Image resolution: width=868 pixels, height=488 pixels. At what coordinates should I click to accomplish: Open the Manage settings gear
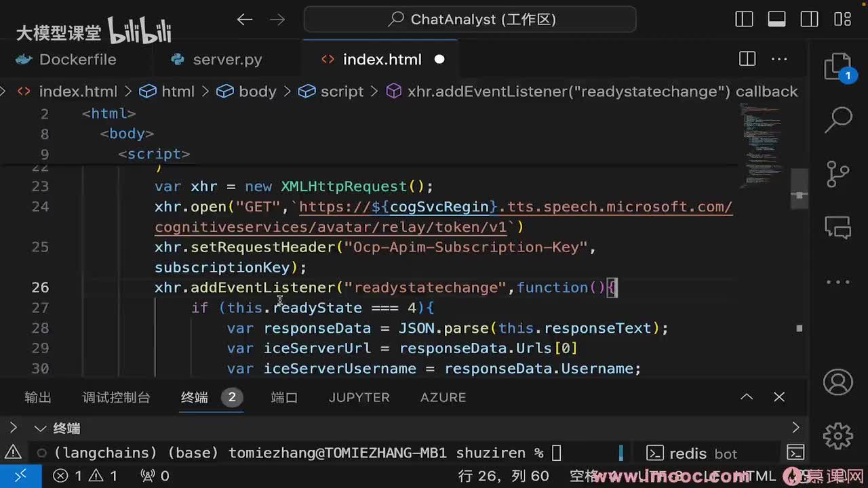(x=838, y=435)
